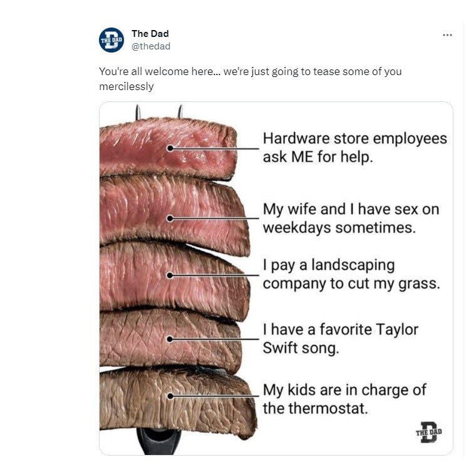Click the "favorite Taylor Swift song" caption

coord(340,338)
